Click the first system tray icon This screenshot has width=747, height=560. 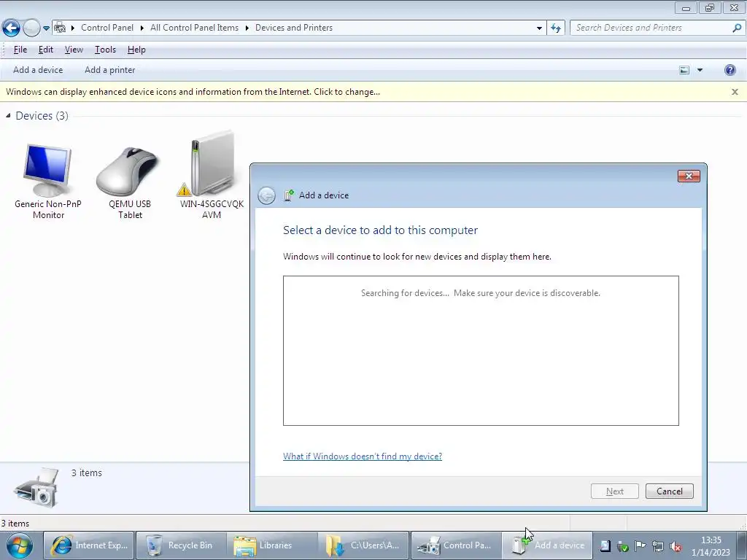605,546
